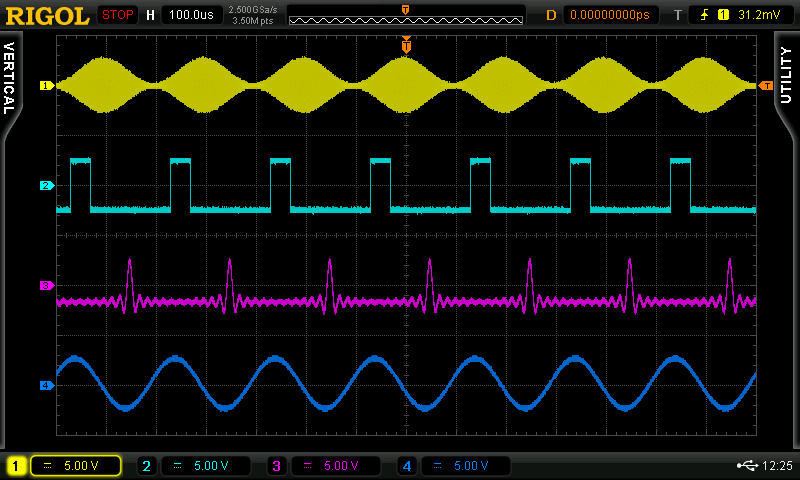
Task: Toggle channel 2 using bottom cyan label
Action: 146,466
